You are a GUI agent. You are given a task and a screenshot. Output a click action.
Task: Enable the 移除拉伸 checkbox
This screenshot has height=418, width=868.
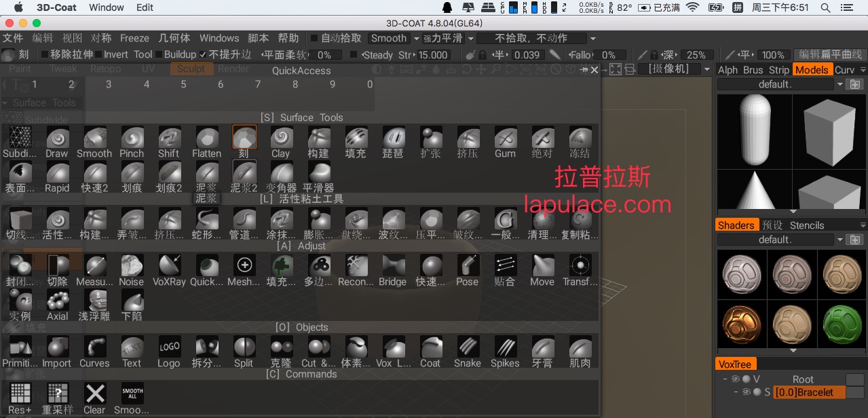click(45, 55)
